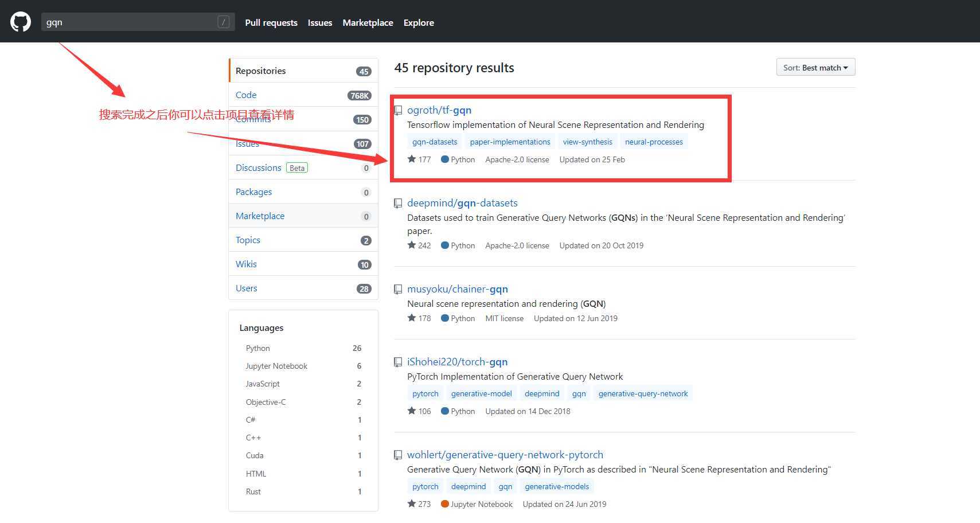The height and width of the screenshot is (523, 980).
Task: Click the slash shortcut icon in search box
Action: point(224,22)
